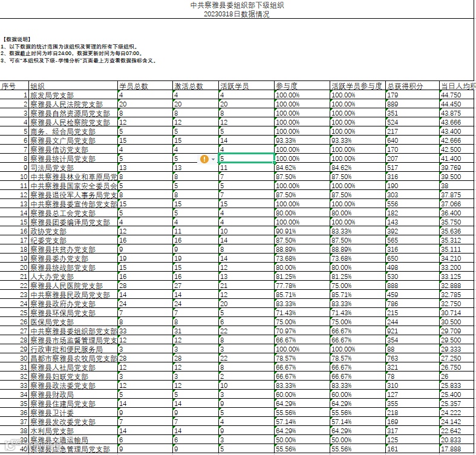Select cell 司法局党支部

[73, 168]
